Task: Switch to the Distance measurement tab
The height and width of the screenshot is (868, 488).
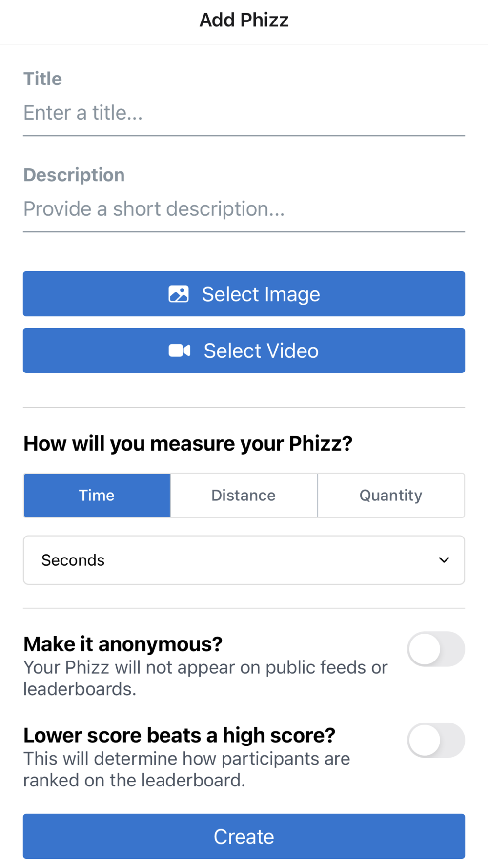Action: [244, 495]
